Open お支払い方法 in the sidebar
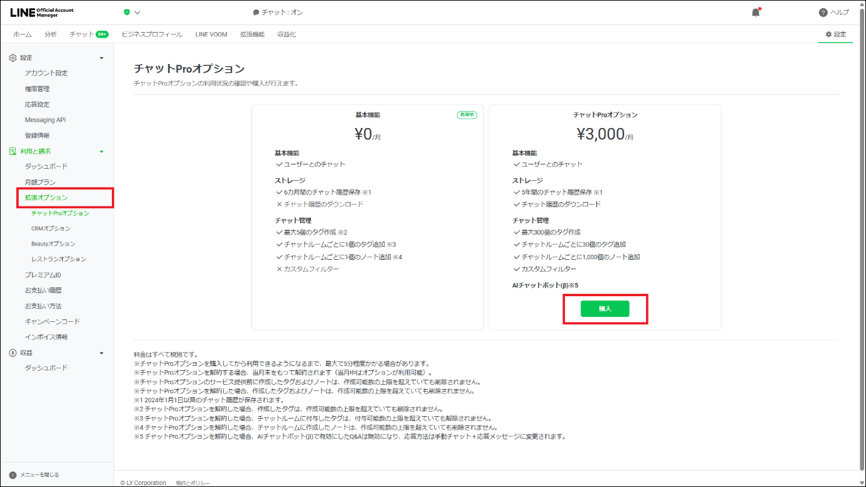Image resolution: width=866 pixels, height=487 pixels. (x=43, y=306)
